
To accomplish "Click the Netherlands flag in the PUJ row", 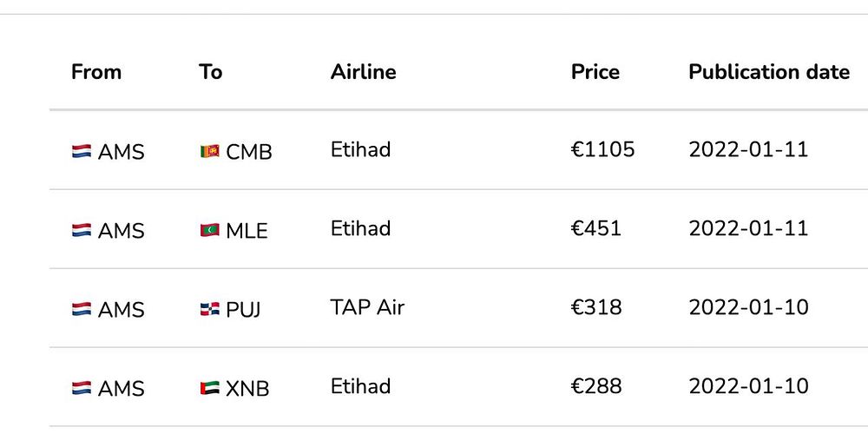I will 82,309.
